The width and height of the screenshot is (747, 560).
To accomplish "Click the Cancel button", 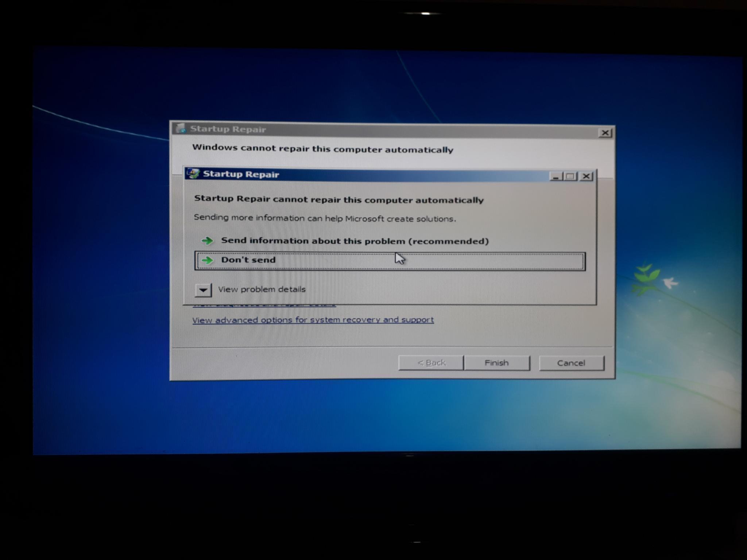I will [x=571, y=363].
